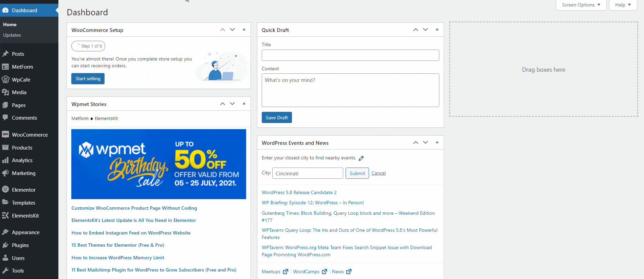
Task: Move WordPress Events and News box down
Action: click(425, 142)
